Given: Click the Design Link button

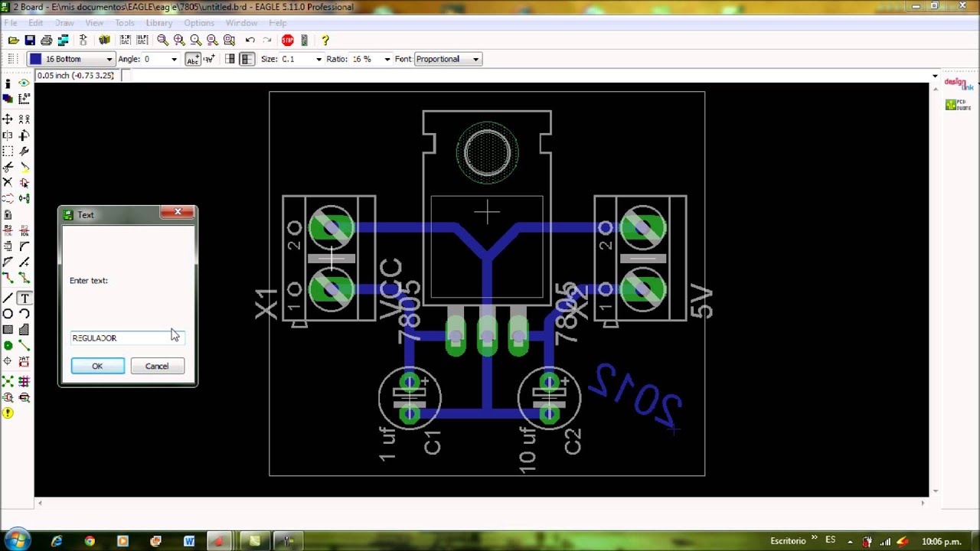Looking at the screenshot, I should tap(958, 83).
